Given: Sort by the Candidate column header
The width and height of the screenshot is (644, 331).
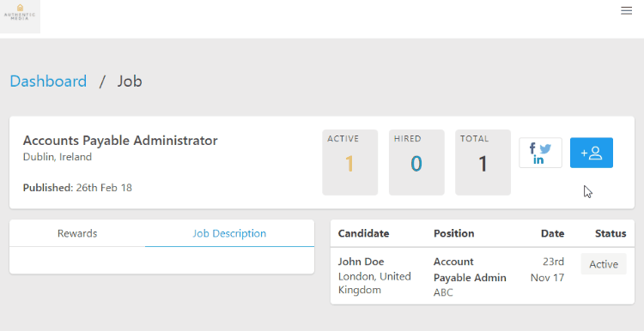Looking at the screenshot, I should click(363, 233).
